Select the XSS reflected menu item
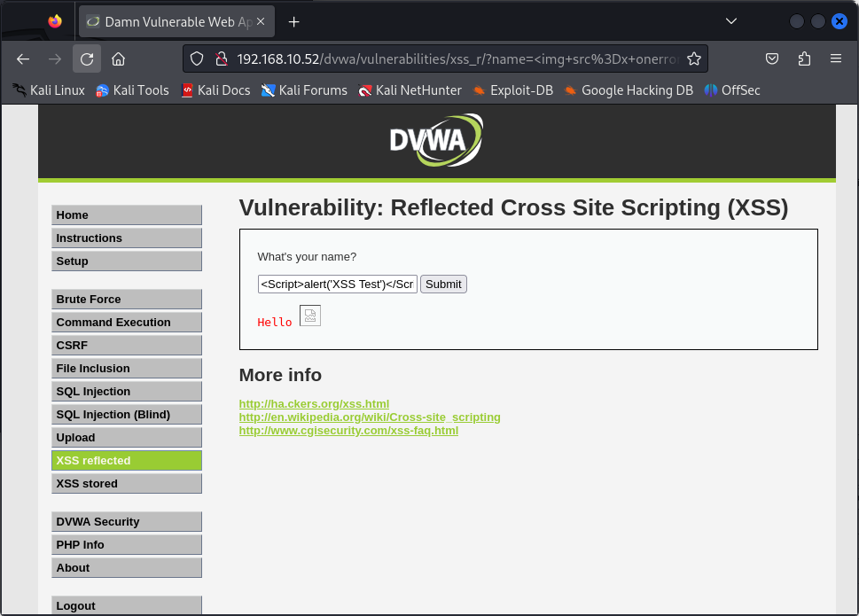Screen dimensions: 859x616 tap(127, 460)
